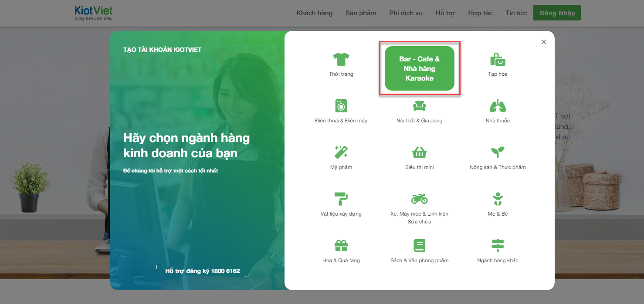
Task: Click the Nông sản & Thực phẩm label
Action: 498,167
